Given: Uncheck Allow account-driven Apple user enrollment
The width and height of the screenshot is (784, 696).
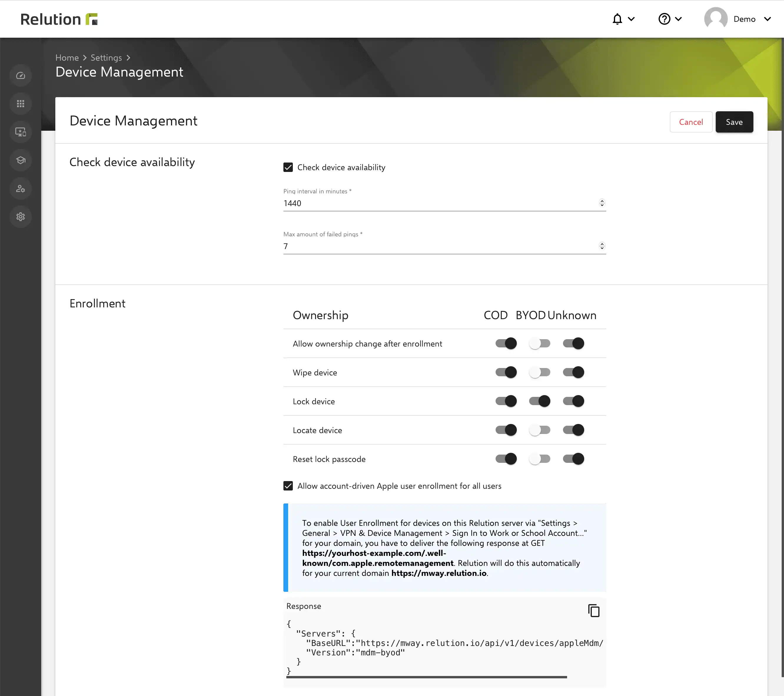Looking at the screenshot, I should point(288,486).
